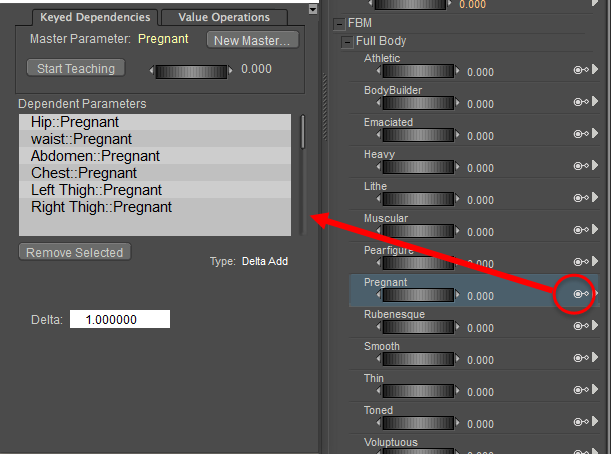The width and height of the screenshot is (611, 454).
Task: Select Hip::Pregnant in the dependent list
Action: [155, 122]
